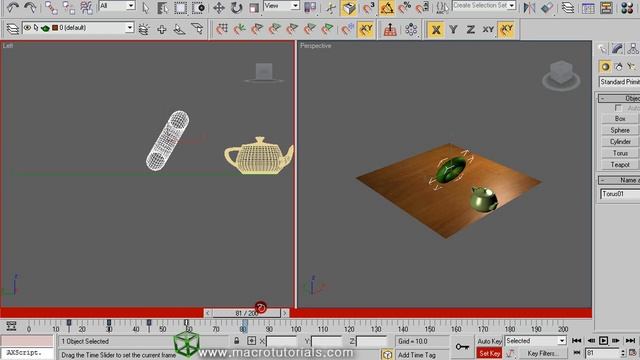Switch to the Create panel tab
The width and height of the screenshot is (640, 360).
click(602, 49)
